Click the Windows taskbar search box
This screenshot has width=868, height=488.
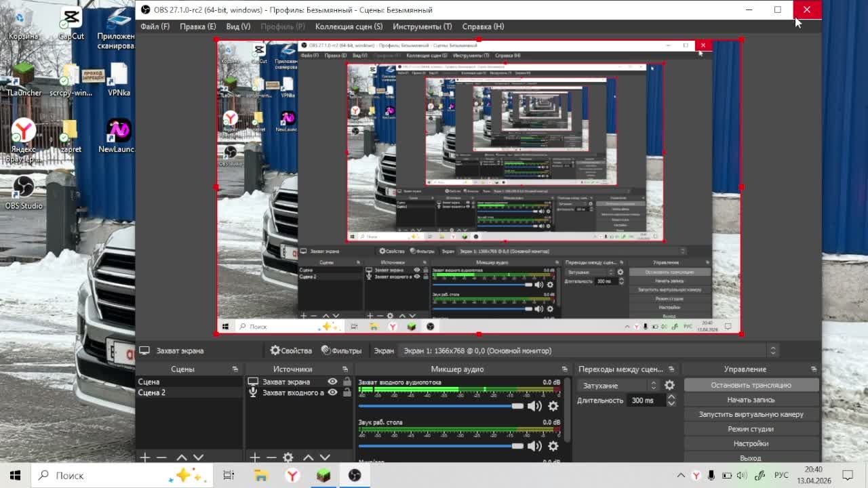pyautogui.click(x=122, y=475)
